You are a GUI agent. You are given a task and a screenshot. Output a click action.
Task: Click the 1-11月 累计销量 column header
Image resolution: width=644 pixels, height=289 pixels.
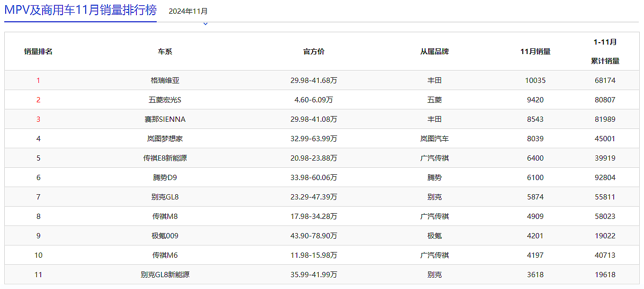coord(605,51)
